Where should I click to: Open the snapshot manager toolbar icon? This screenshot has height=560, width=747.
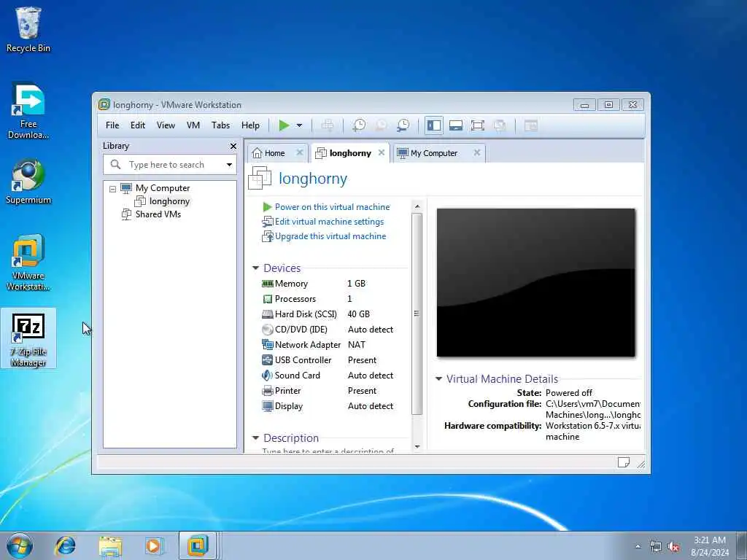point(403,125)
